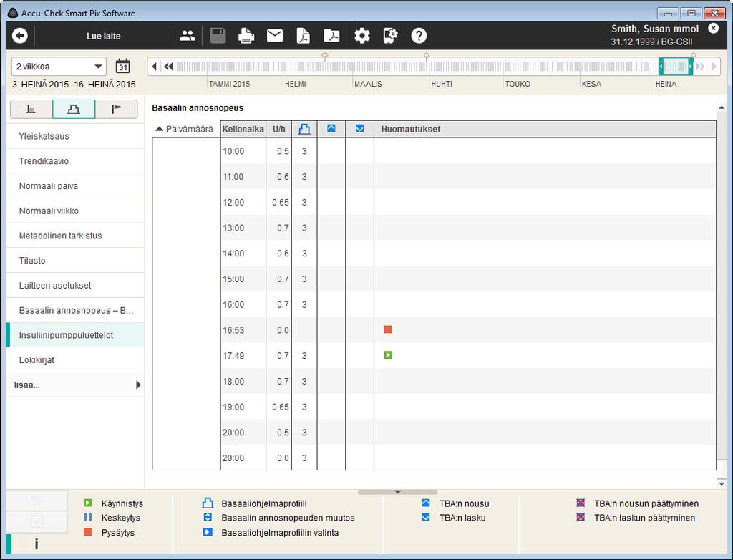Open Laitteen asetukset report
The image size is (733, 560).
tap(75, 285)
